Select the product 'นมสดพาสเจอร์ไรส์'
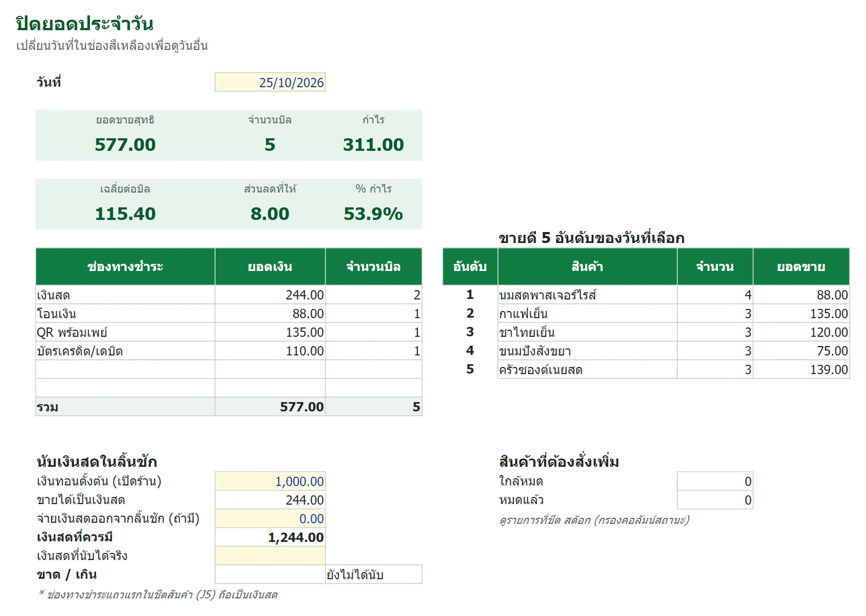The image size is (866, 616). coord(587,295)
